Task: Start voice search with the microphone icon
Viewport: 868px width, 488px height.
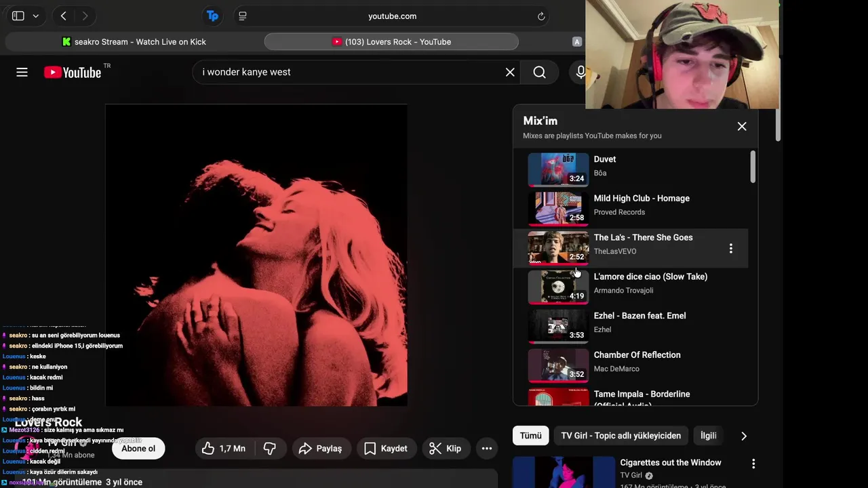Action: click(580, 72)
